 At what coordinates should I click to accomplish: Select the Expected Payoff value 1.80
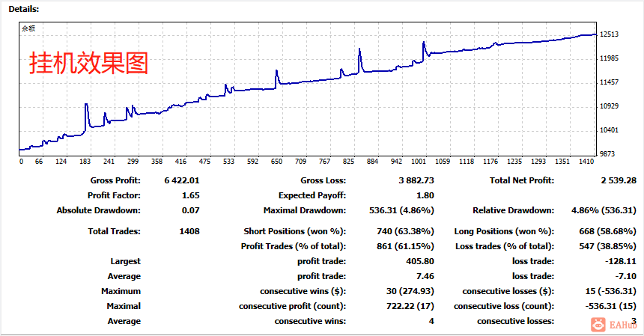(425, 196)
